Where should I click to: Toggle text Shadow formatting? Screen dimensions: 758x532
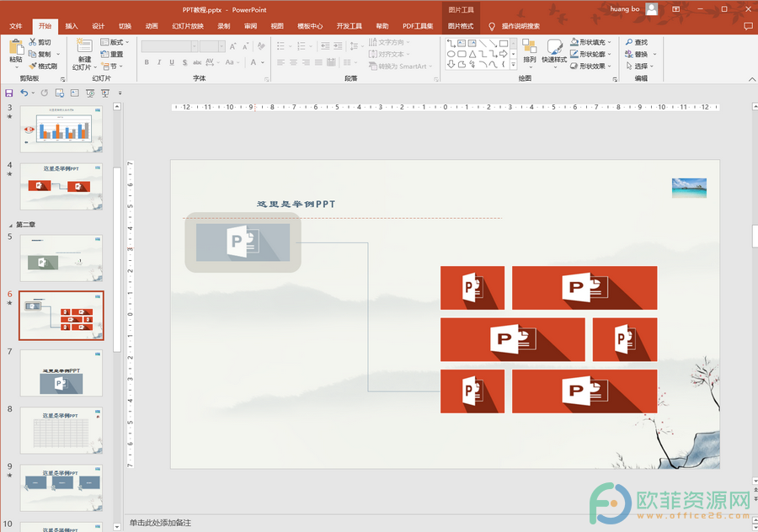point(184,62)
